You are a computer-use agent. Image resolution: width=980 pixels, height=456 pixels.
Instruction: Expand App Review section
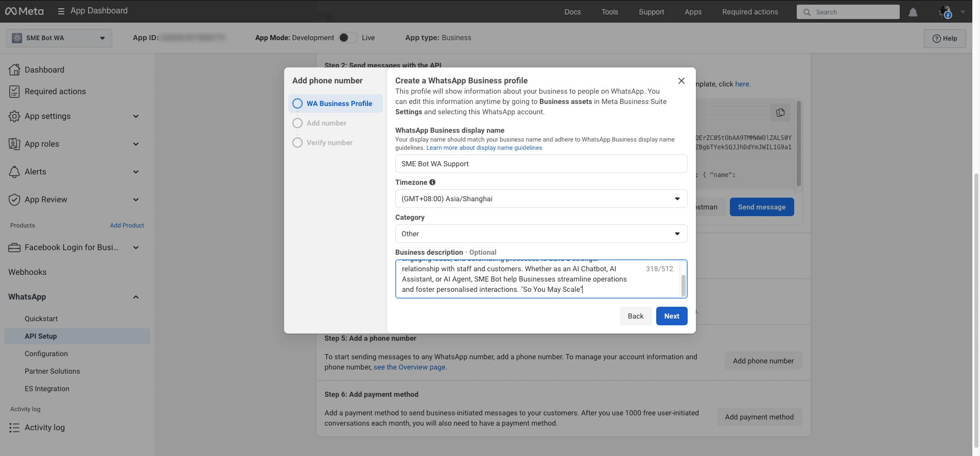[x=136, y=200]
